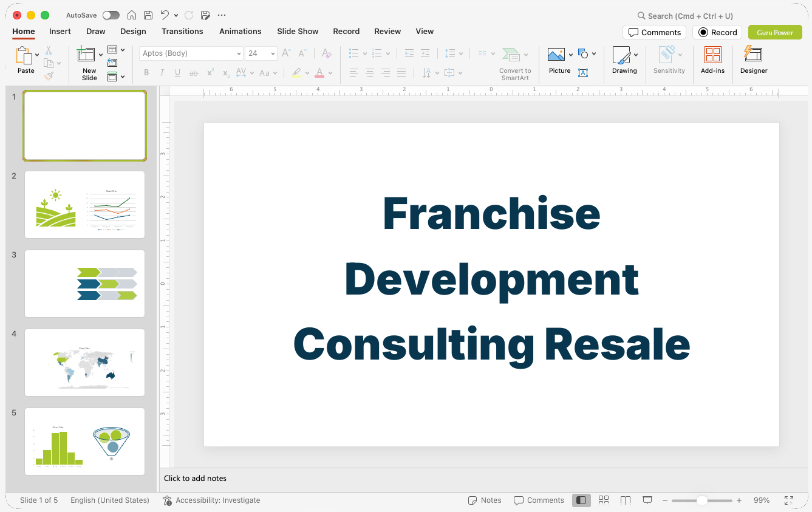Viewport: 812px width, 512px height.
Task: Switch to the Animations tab
Action: [x=240, y=31]
